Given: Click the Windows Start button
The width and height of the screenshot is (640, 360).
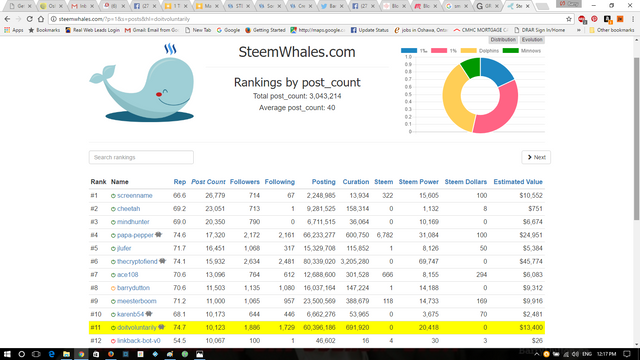Looking at the screenshot, I should pyautogui.click(x=7, y=354).
